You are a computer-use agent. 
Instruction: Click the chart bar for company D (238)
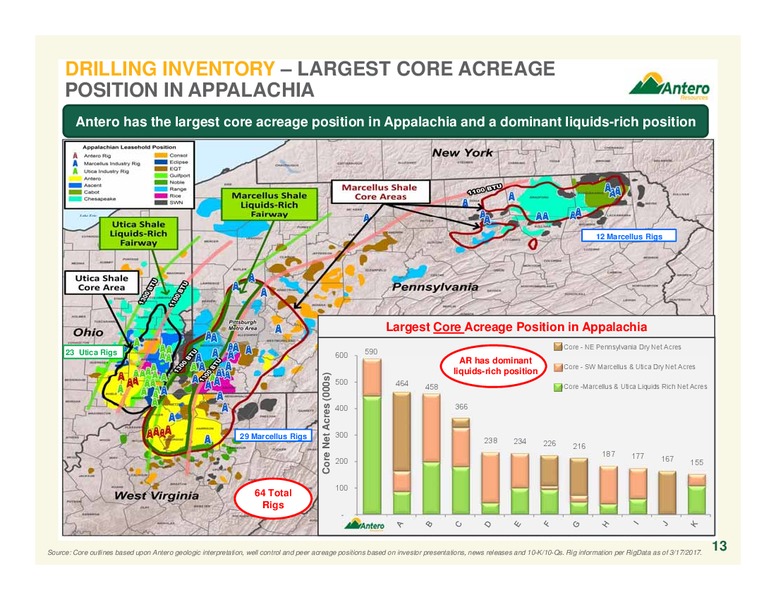[490, 483]
